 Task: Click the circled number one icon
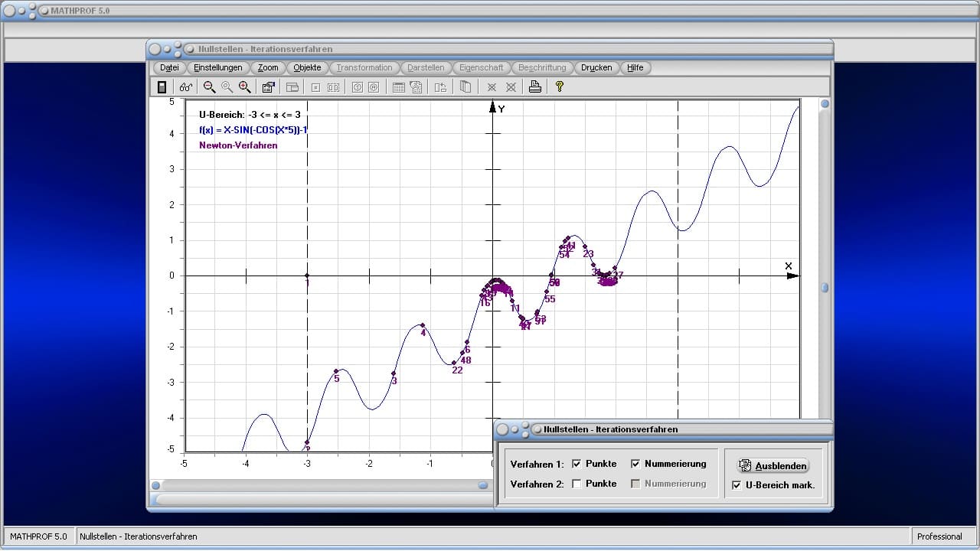tap(357, 87)
